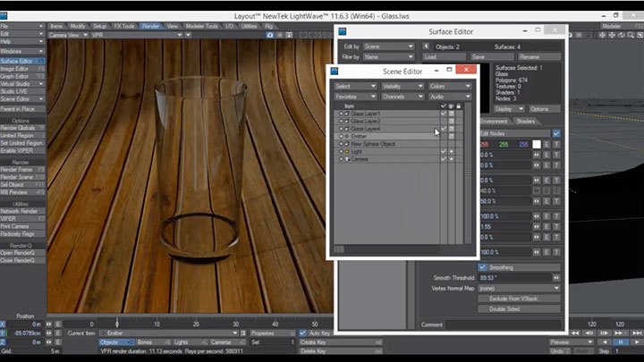This screenshot has width=644, height=362.
Task: Click the pause button in playback controls
Action: [x=621, y=342]
